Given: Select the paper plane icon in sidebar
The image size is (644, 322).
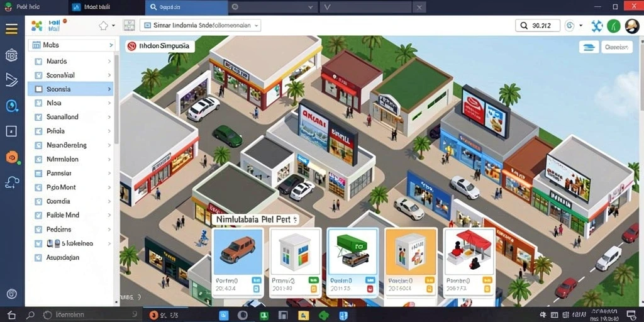Looking at the screenshot, I should pyautogui.click(x=11, y=79).
